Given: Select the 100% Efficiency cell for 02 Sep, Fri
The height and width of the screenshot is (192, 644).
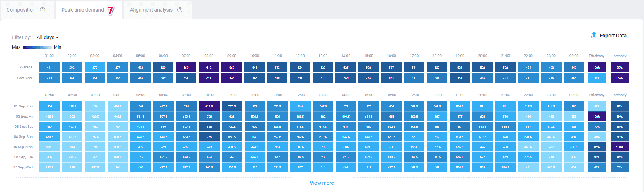Looking at the screenshot, I should 596,117.
